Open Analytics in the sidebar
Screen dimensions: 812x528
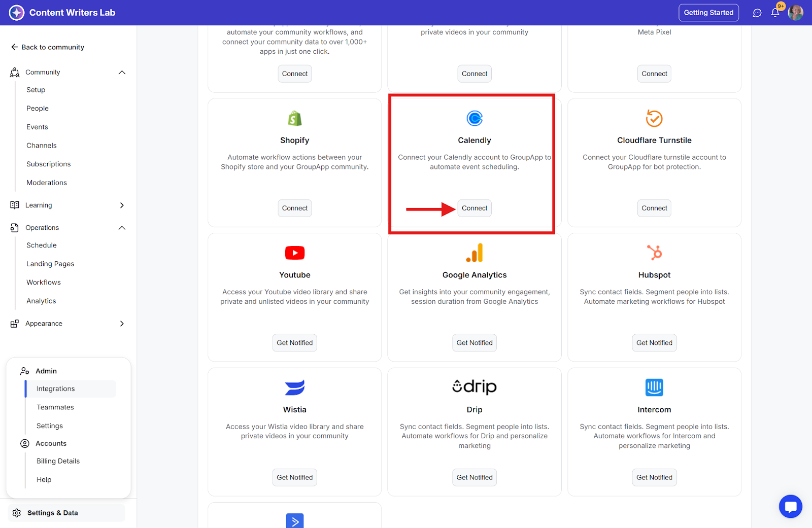(x=42, y=301)
